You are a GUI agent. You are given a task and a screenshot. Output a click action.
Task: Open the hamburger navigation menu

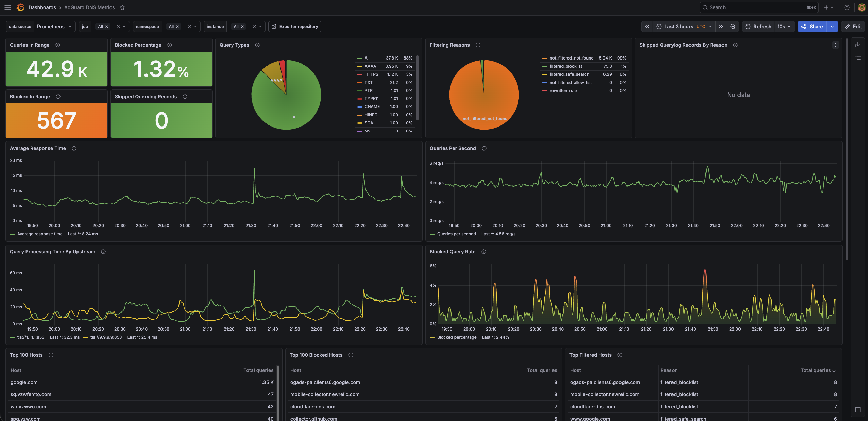[x=8, y=7]
